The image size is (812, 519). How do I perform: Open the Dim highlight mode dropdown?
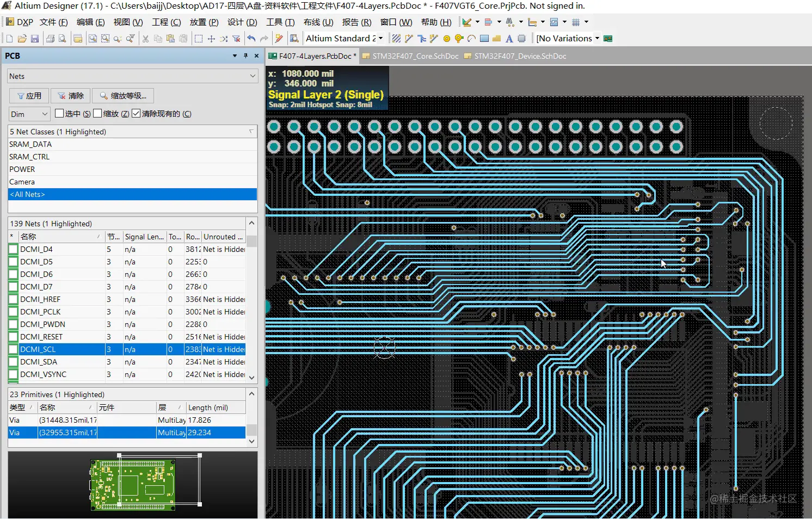click(45, 114)
